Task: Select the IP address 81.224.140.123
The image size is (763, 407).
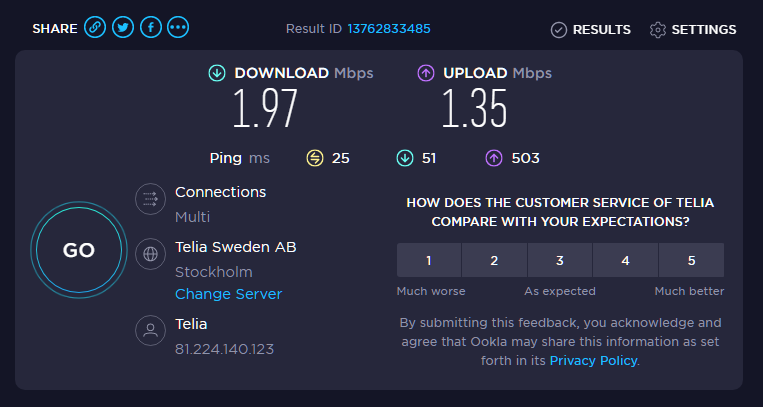Action: click(224, 349)
